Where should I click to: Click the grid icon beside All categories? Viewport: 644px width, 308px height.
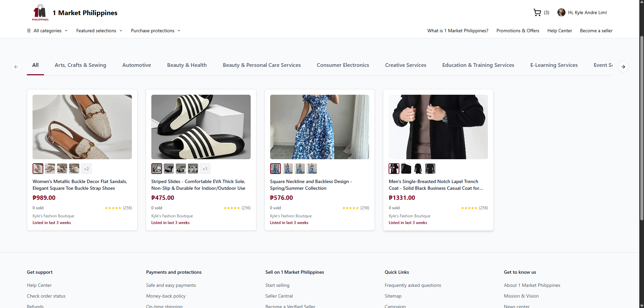[29, 31]
